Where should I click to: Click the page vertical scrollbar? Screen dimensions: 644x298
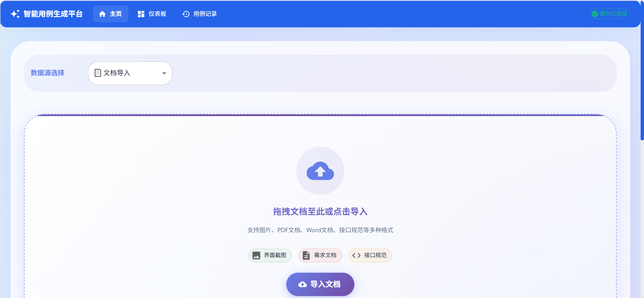[x=642, y=70]
